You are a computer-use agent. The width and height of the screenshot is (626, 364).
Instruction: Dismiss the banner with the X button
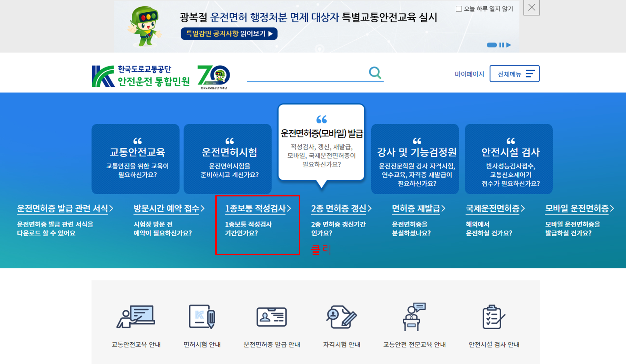pos(531,7)
